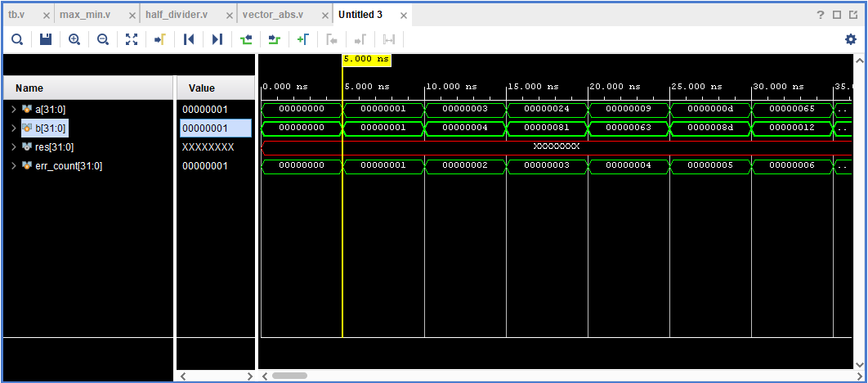868x383 pixels.
Task: Jump to the beginning of time
Action: pyautogui.click(x=189, y=39)
